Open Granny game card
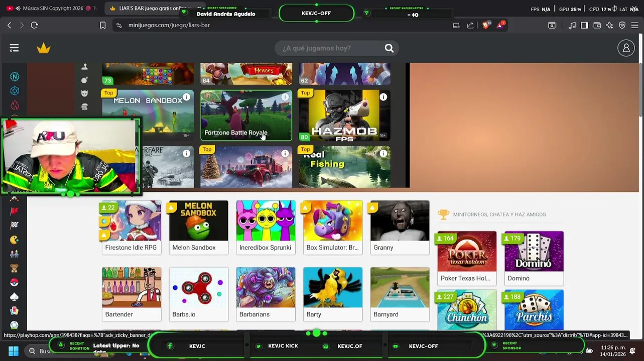 400,228
